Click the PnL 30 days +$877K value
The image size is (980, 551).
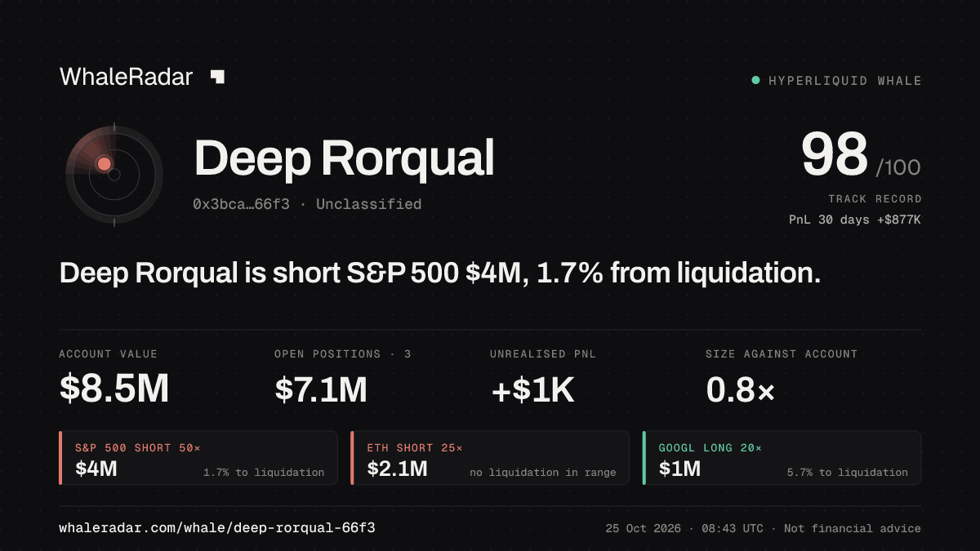pos(855,220)
